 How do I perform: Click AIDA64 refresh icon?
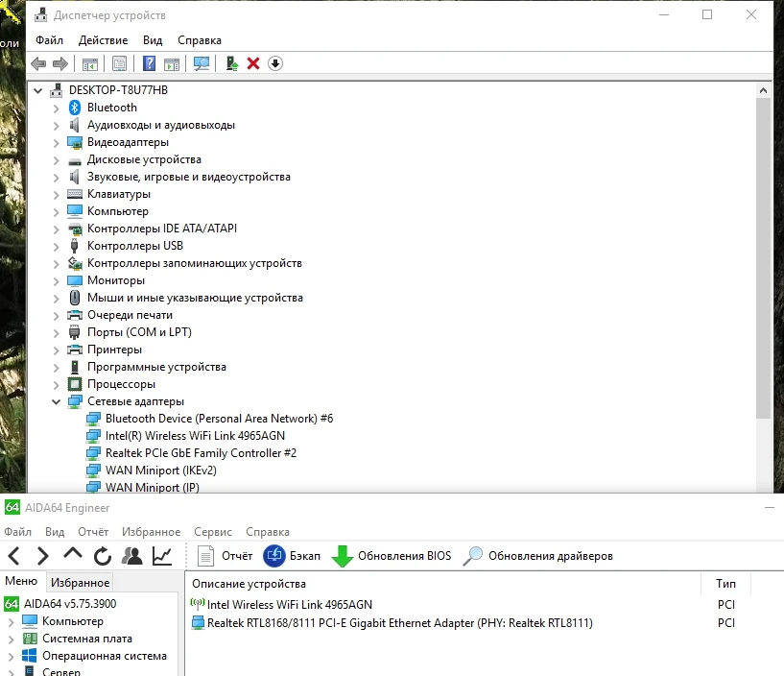coord(103,556)
